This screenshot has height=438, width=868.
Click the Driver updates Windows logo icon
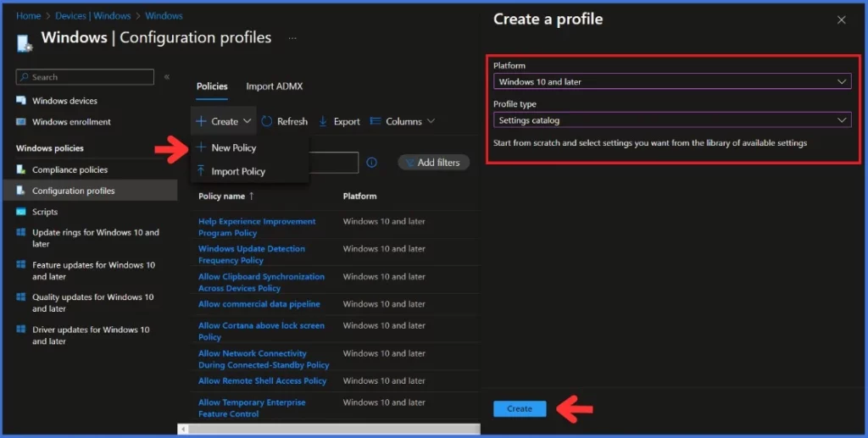[x=21, y=330]
